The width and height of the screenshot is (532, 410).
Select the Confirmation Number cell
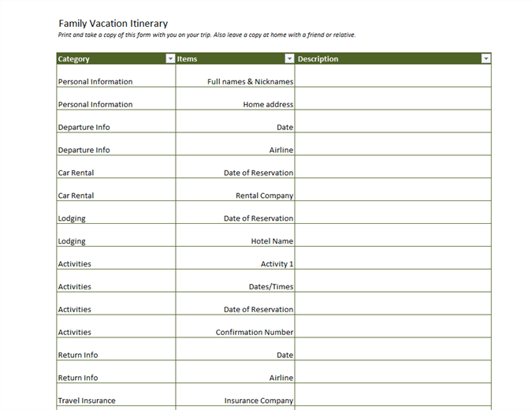click(x=235, y=326)
